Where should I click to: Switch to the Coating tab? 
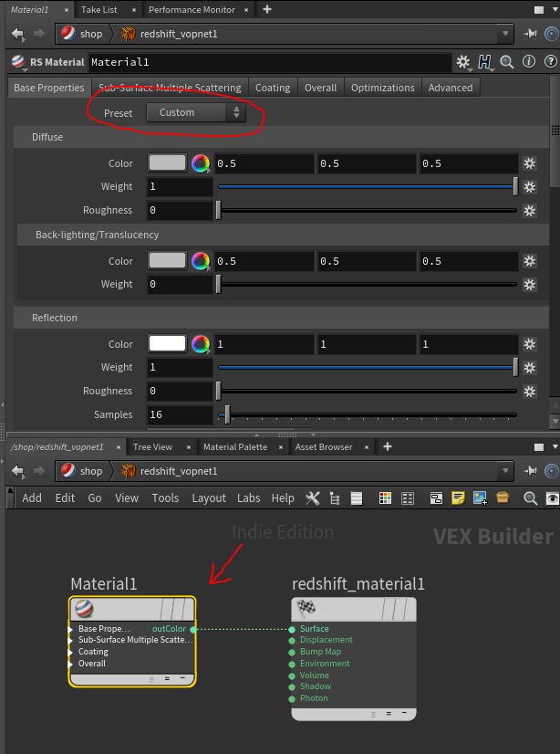(272, 88)
